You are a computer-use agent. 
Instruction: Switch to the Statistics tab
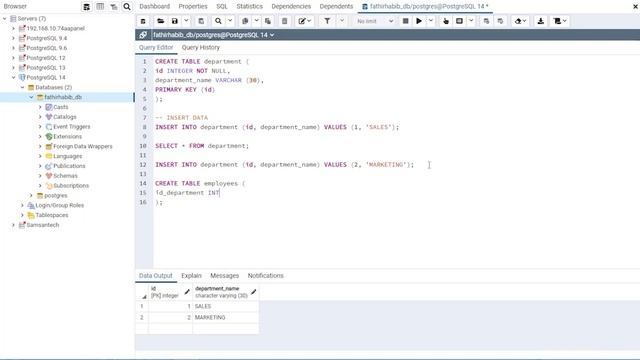249,7
